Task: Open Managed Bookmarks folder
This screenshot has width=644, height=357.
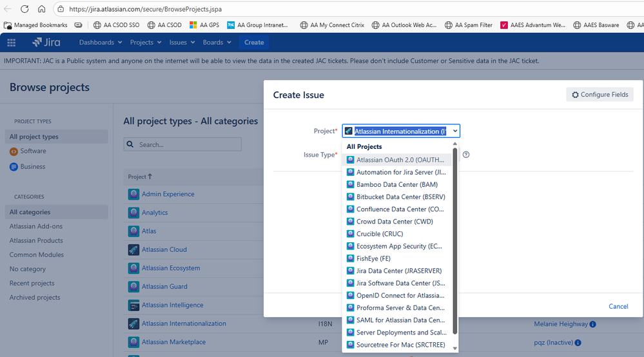Action: tap(35, 25)
